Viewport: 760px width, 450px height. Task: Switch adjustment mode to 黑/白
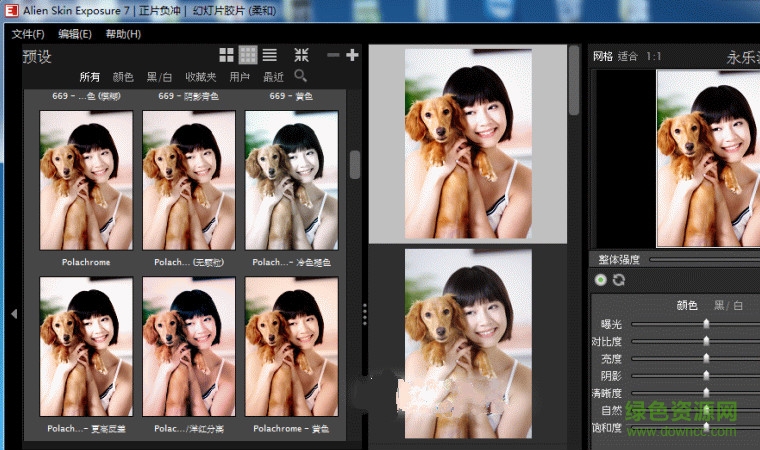728,305
